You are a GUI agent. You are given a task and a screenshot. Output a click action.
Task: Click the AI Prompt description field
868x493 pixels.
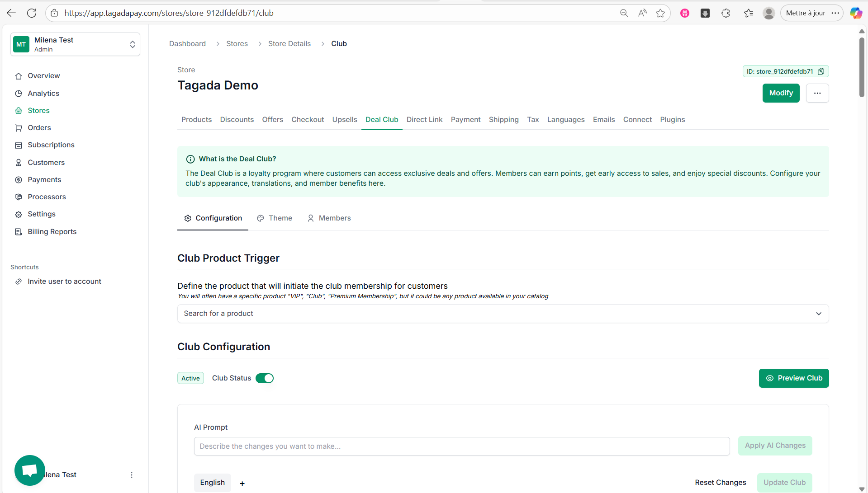point(462,446)
